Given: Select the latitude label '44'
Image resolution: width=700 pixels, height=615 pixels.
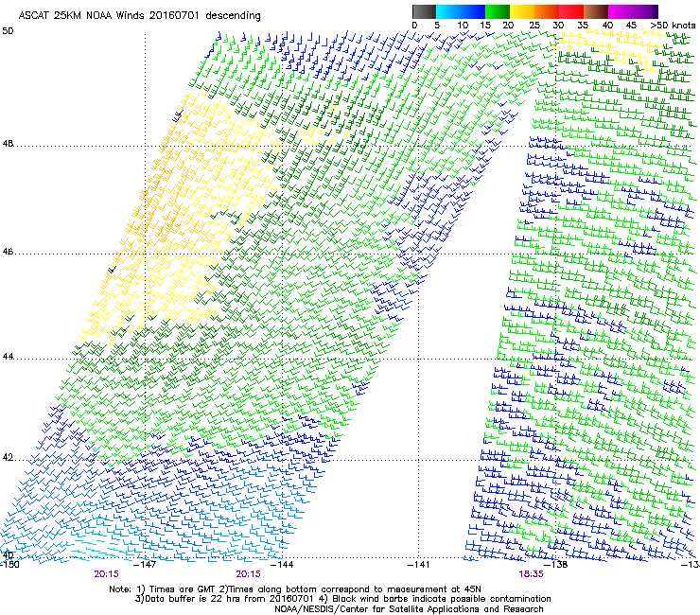Looking at the screenshot, I should click(x=8, y=357).
